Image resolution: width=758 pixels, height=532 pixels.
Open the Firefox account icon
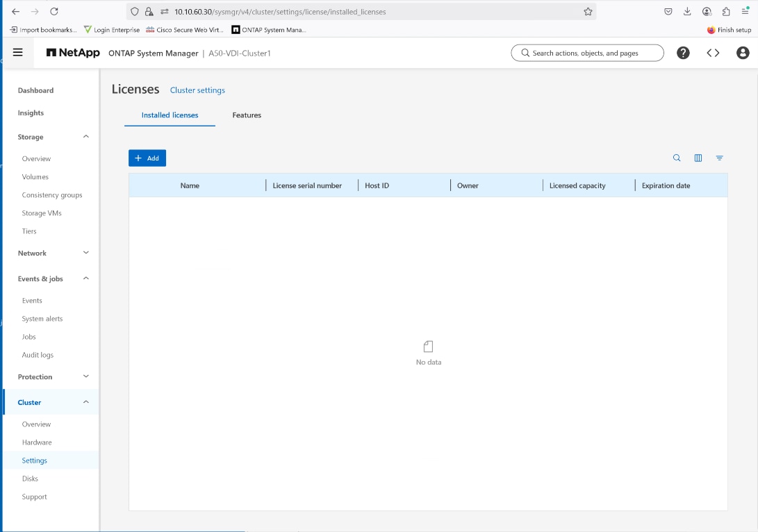(x=707, y=12)
